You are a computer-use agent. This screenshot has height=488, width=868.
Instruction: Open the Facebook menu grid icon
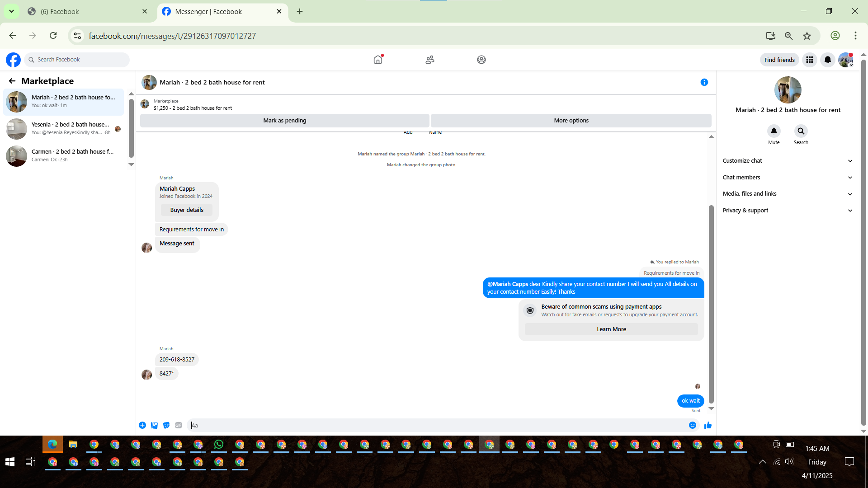click(810, 60)
